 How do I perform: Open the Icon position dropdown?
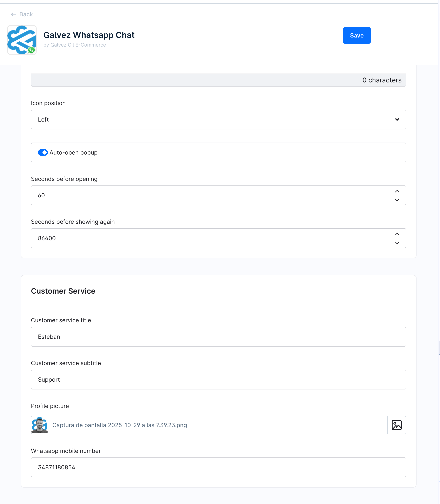[x=218, y=120]
